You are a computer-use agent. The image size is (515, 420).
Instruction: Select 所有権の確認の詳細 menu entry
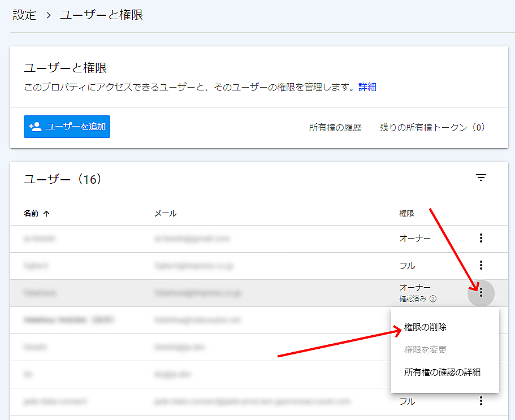click(442, 373)
